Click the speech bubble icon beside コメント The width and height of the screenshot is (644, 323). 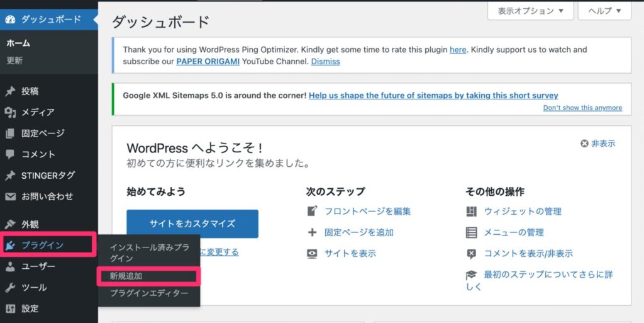[10, 154]
